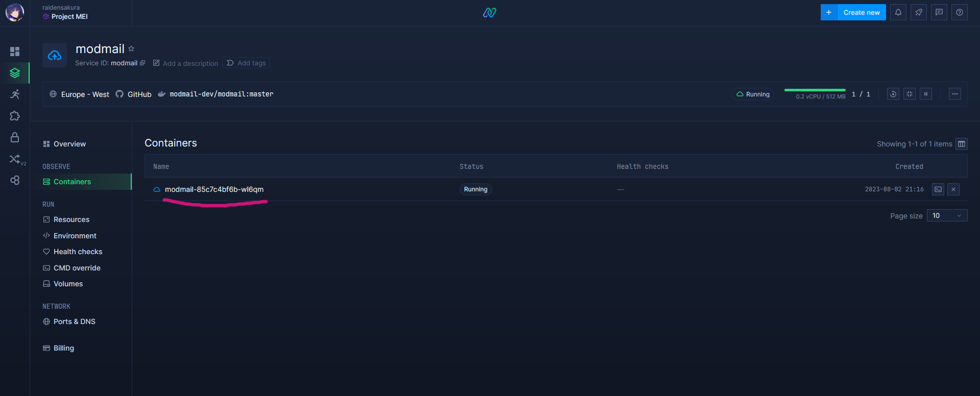Open the addons puzzle icon in the sidebar
The width and height of the screenshot is (980, 396).
coord(15,116)
